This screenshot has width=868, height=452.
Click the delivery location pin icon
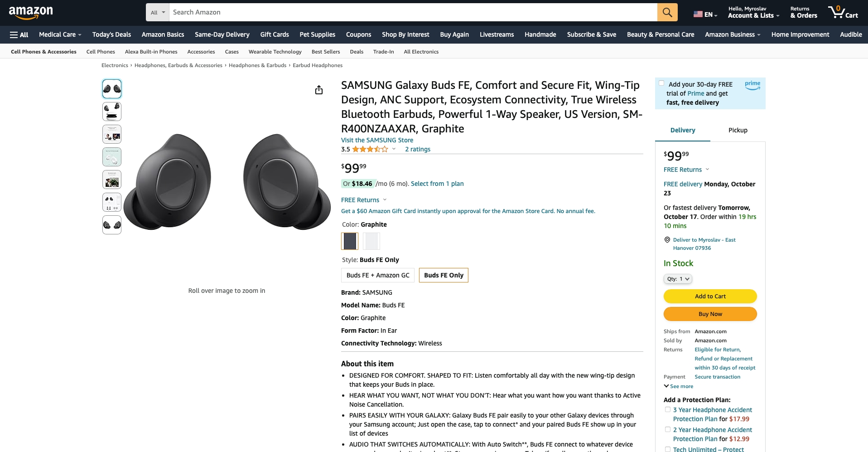667,240
